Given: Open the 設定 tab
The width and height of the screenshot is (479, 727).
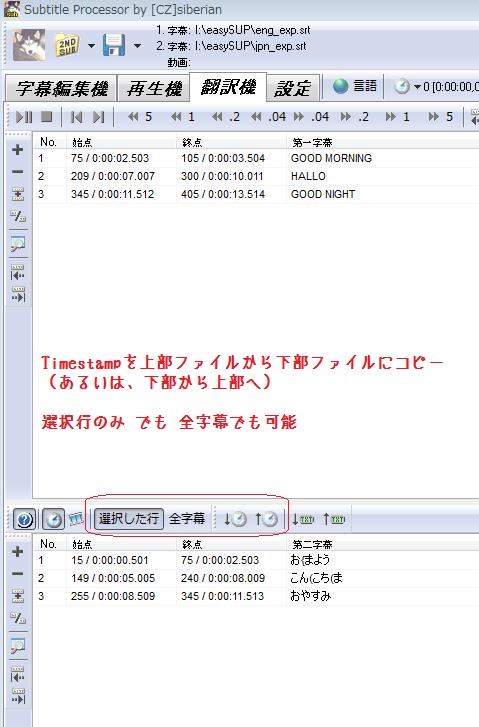Looking at the screenshot, I should (293, 88).
